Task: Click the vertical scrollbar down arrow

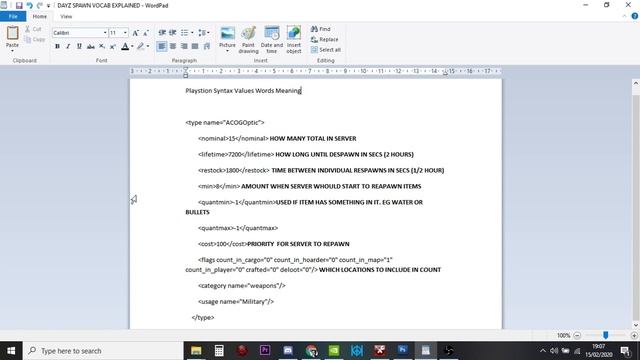Action: pyautogui.click(x=636, y=325)
